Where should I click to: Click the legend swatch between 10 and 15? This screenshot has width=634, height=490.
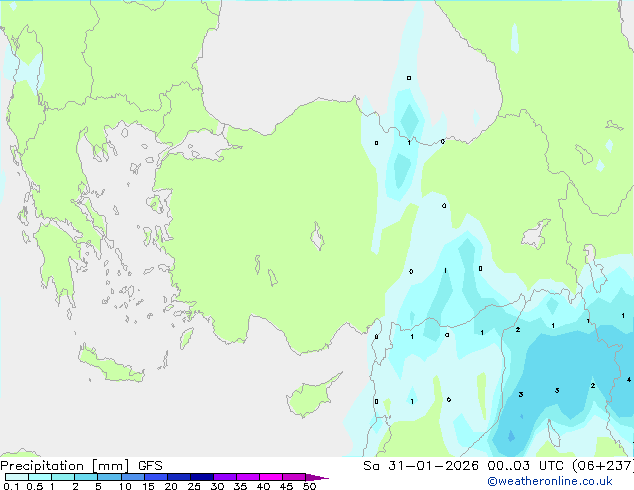[132, 477]
